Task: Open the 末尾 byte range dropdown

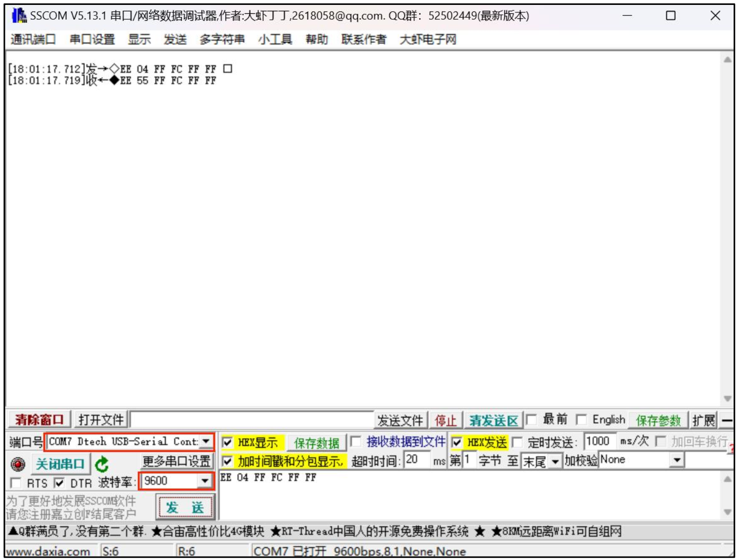Action: 555,461
